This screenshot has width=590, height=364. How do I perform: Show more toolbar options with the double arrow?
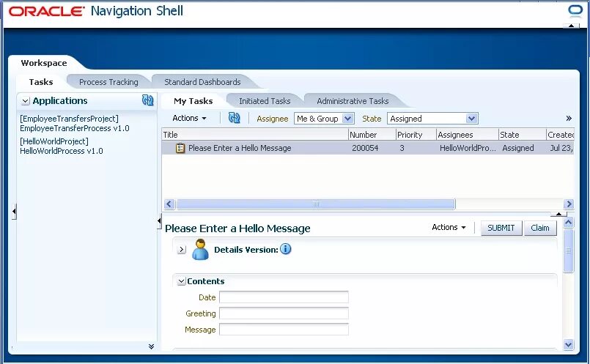point(569,119)
